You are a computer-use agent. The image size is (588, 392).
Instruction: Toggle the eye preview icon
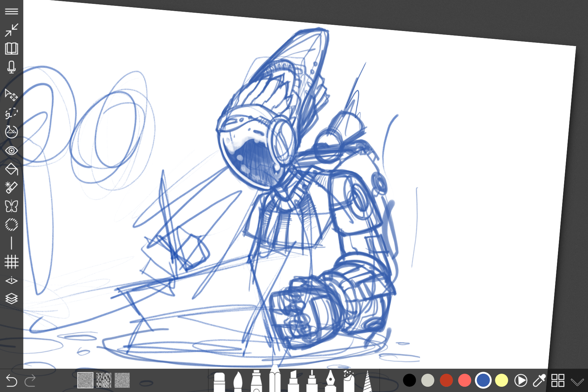coord(11,151)
